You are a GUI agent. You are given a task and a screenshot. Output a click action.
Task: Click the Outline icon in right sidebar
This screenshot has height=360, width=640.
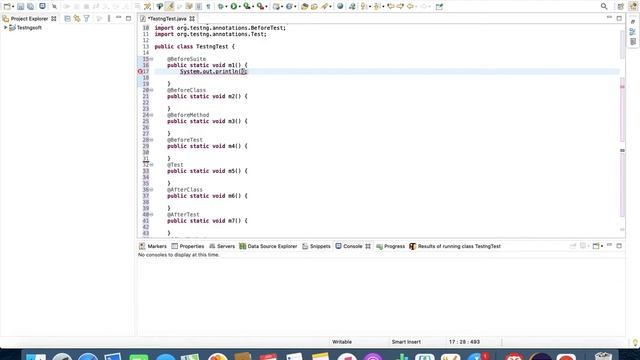pos(633,32)
